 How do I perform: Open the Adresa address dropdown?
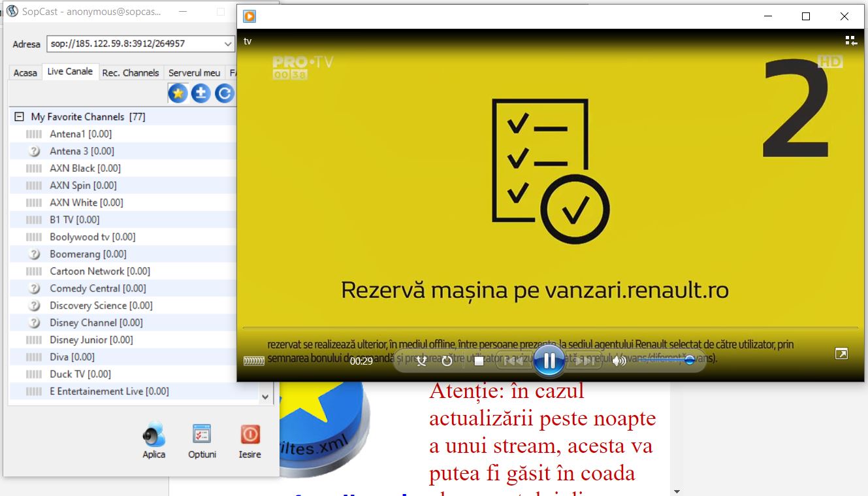228,44
